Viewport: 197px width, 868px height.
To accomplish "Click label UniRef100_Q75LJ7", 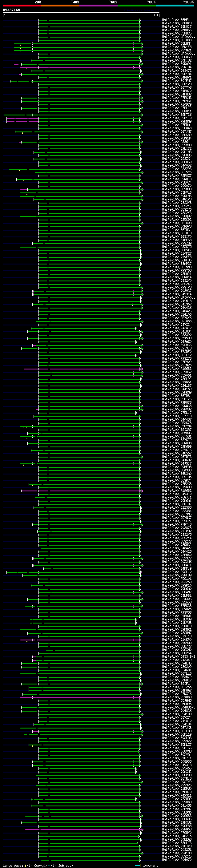I will [x=177, y=413].
